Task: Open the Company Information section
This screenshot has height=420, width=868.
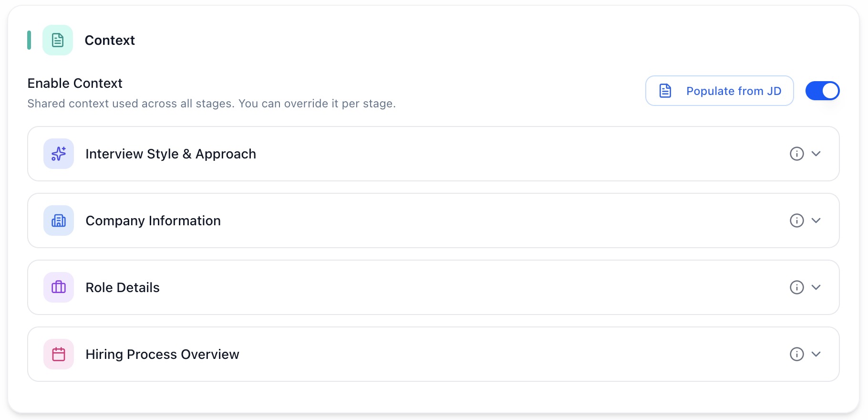Action: pyautogui.click(x=153, y=220)
